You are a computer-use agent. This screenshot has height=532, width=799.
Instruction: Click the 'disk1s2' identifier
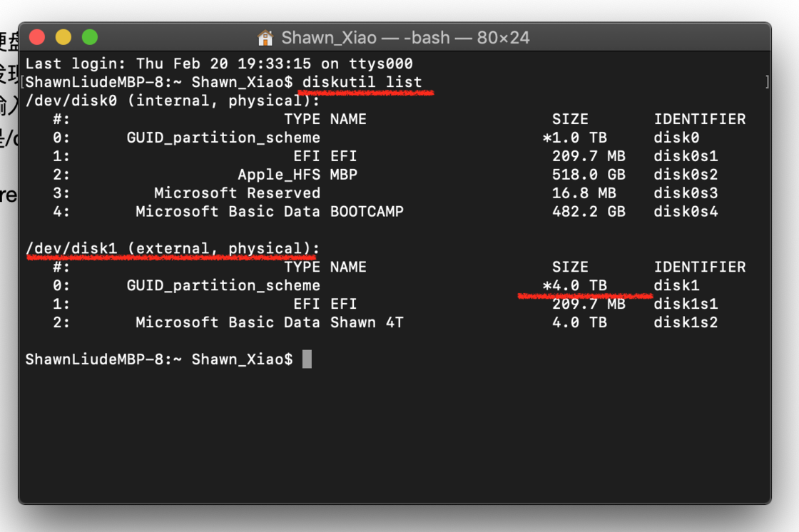click(686, 322)
